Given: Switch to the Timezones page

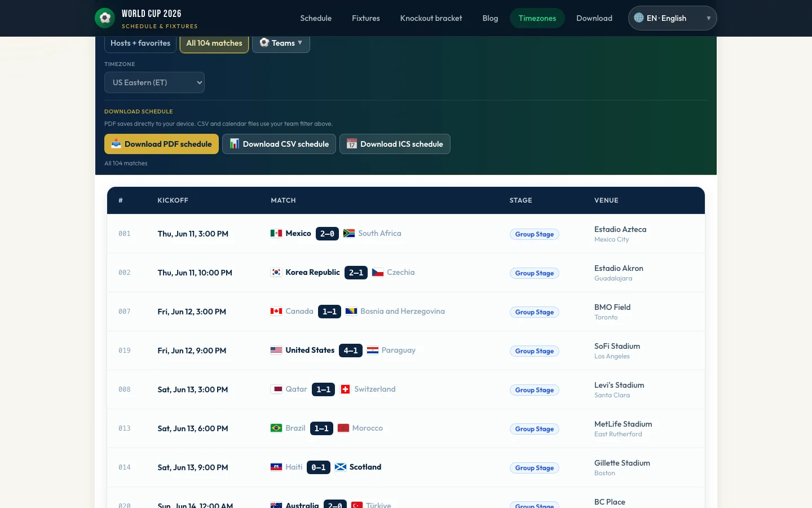Looking at the screenshot, I should click(537, 18).
